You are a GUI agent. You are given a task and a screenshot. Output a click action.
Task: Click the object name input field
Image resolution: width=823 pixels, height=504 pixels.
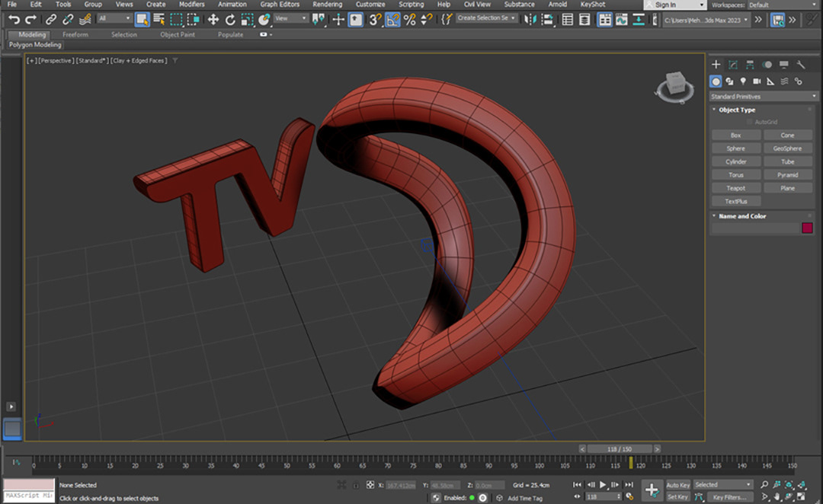[754, 228]
